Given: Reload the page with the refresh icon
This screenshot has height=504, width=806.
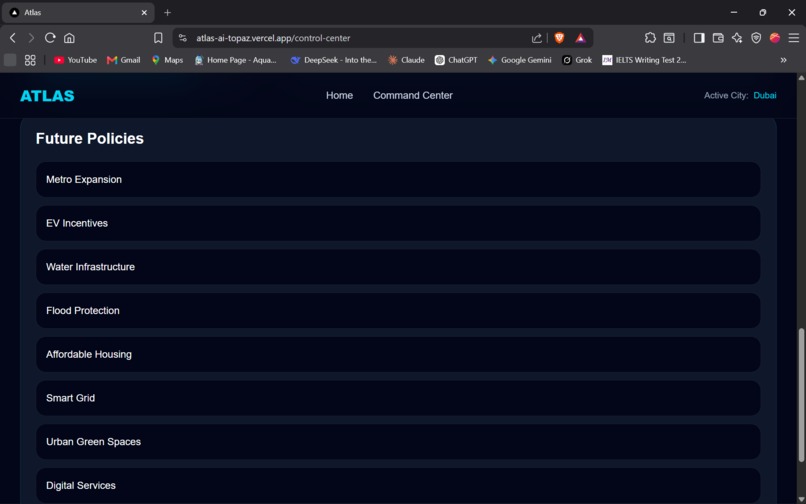Looking at the screenshot, I should pos(50,38).
